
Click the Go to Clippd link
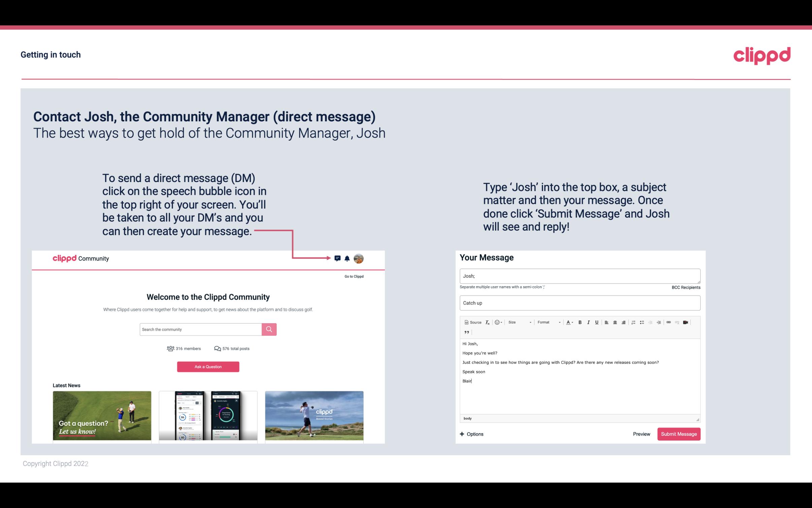click(x=353, y=276)
